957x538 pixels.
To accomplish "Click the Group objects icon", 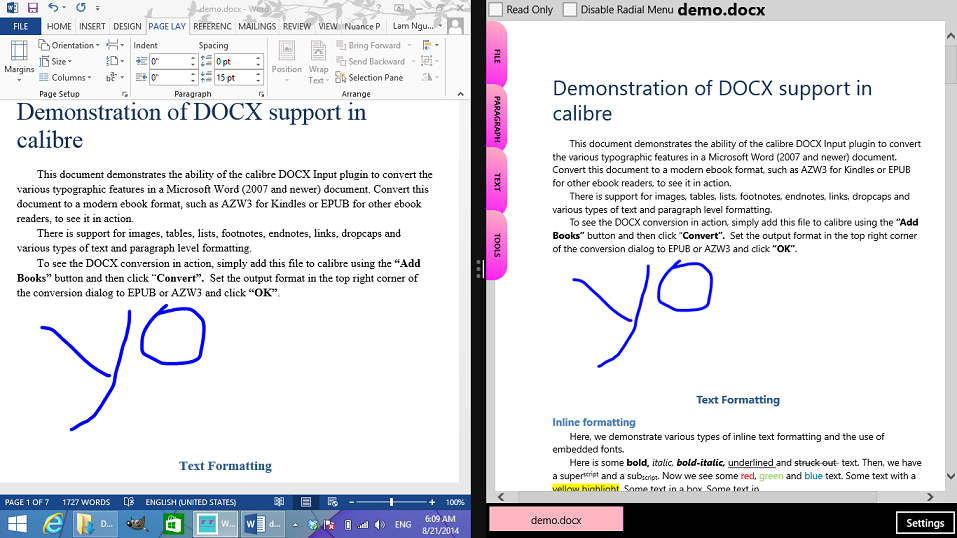I will tap(430, 61).
